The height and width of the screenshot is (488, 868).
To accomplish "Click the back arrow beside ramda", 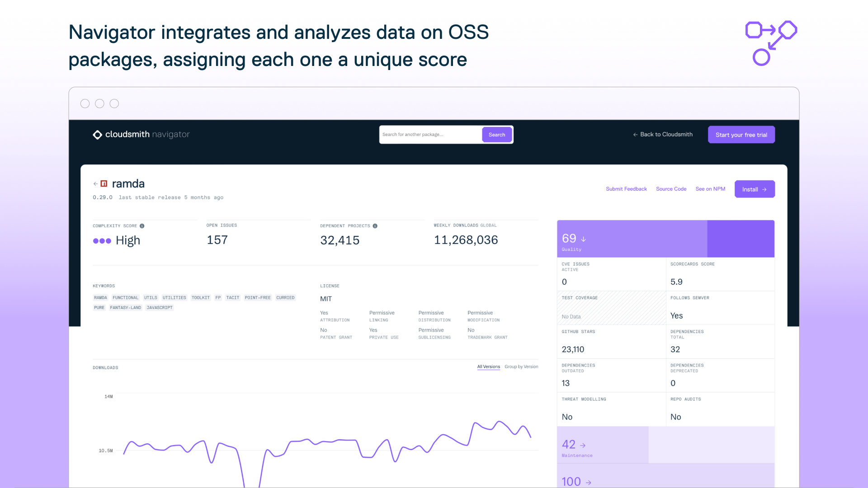I will point(95,184).
